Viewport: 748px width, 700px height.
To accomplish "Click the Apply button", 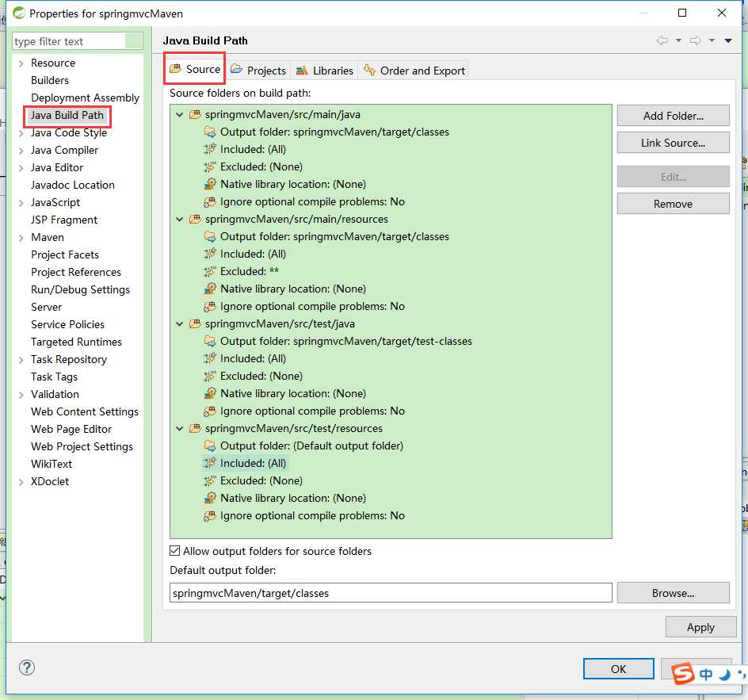I will (x=700, y=627).
